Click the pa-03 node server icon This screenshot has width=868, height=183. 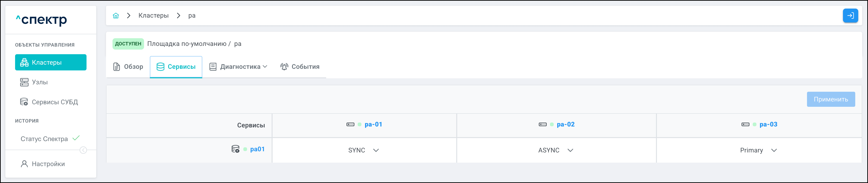[745, 124]
